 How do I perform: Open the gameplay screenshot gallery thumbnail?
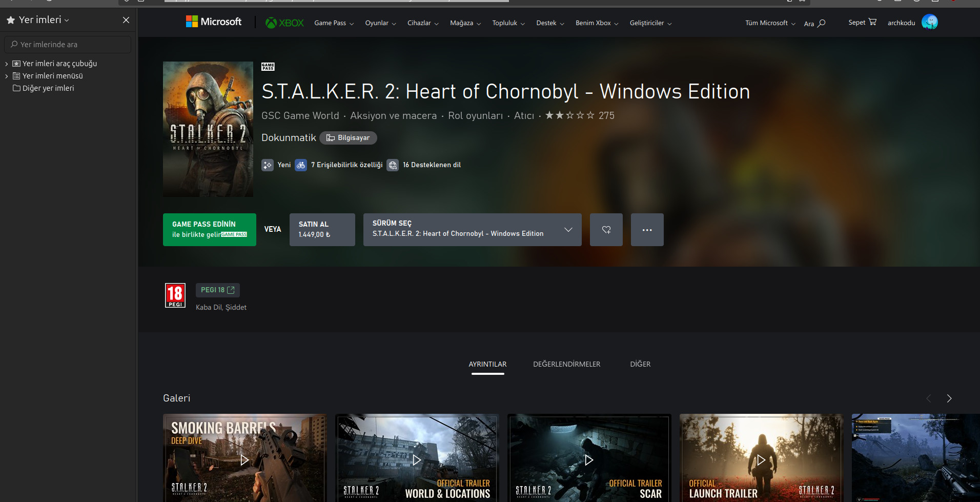click(x=916, y=458)
